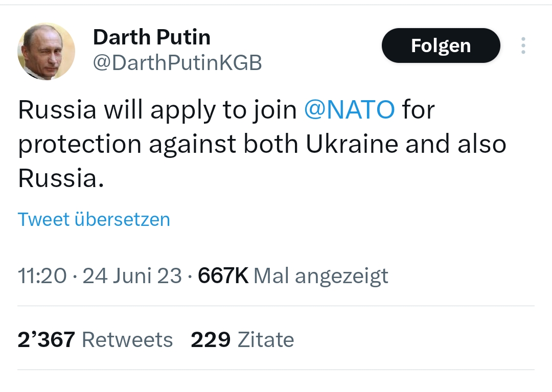Click Darth Putin's profile avatar

46,51
